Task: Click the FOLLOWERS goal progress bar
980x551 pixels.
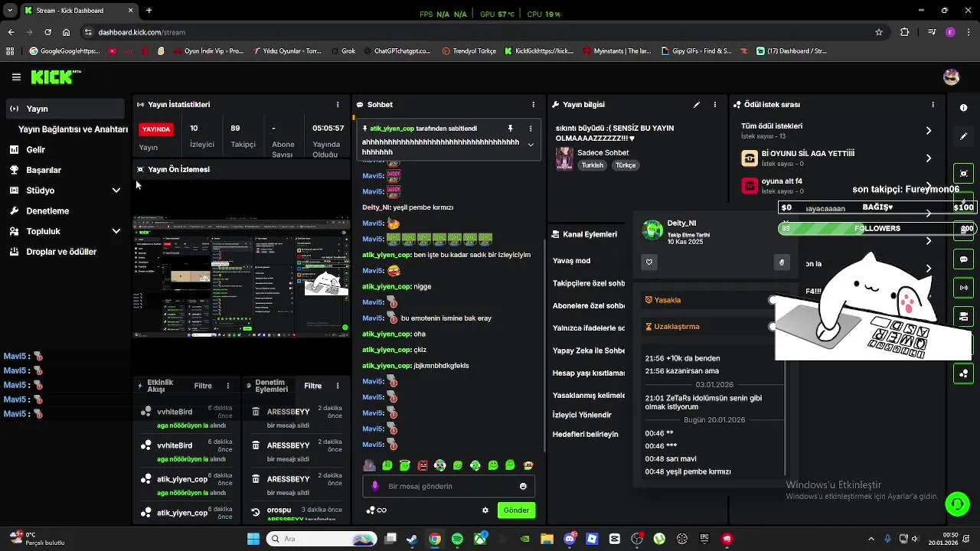Action: click(877, 228)
